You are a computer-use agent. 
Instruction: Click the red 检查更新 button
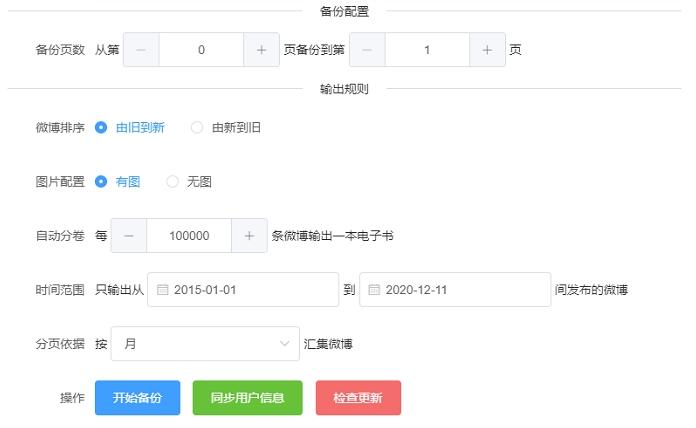coord(358,398)
